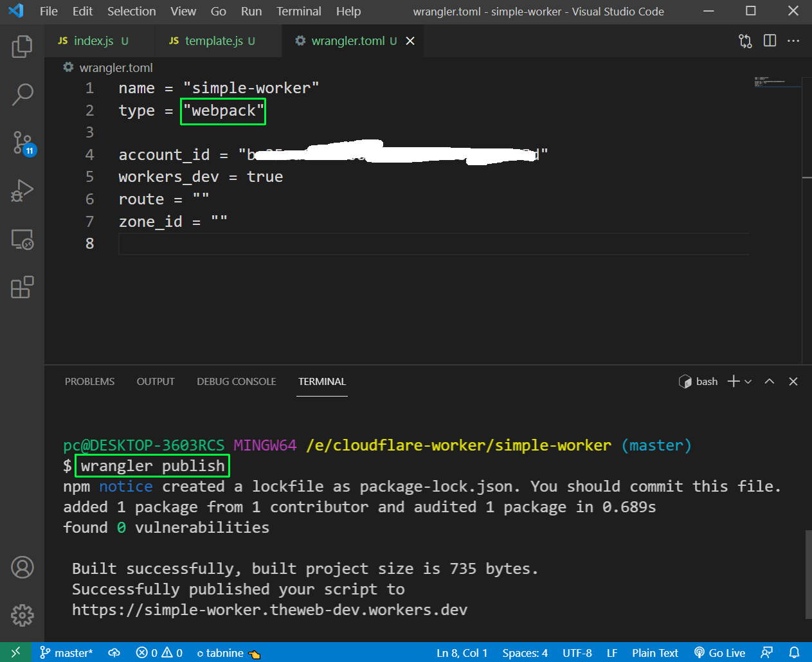Click the Open Changes compare icon
The width and height of the screenshot is (812, 662).
pyautogui.click(x=745, y=41)
